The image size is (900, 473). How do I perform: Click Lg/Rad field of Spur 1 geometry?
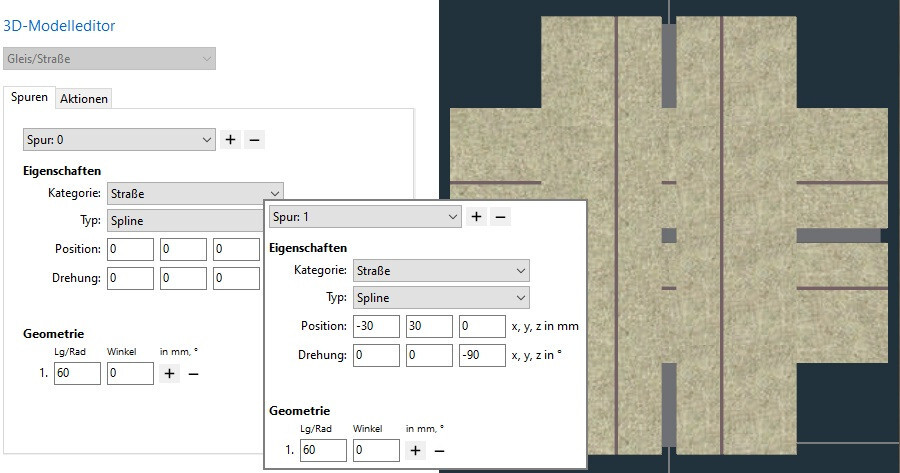click(323, 450)
